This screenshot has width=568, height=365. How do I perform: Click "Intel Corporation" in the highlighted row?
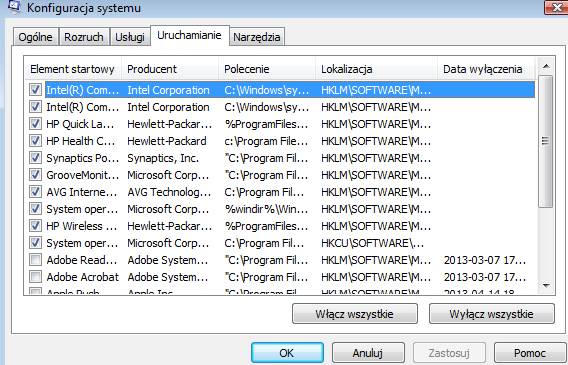pos(168,90)
